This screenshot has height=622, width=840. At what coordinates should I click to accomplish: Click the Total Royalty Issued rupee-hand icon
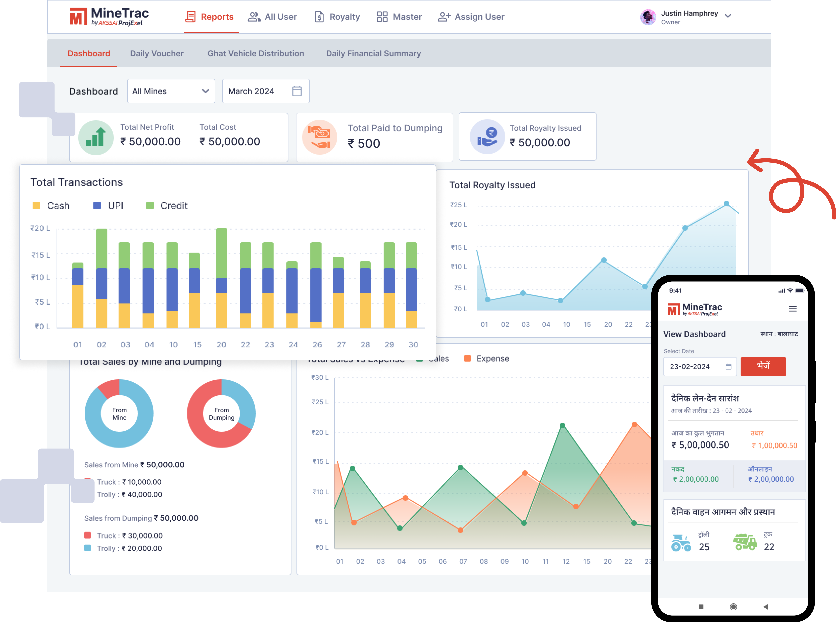click(487, 137)
